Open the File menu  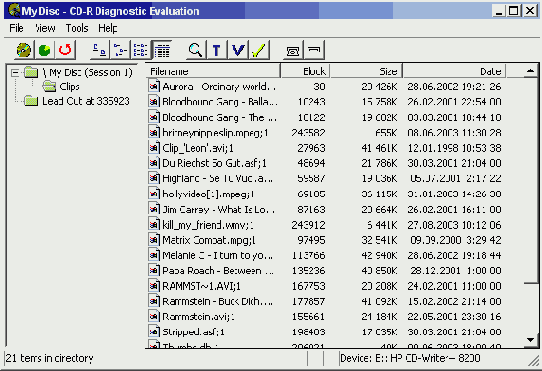[16, 28]
